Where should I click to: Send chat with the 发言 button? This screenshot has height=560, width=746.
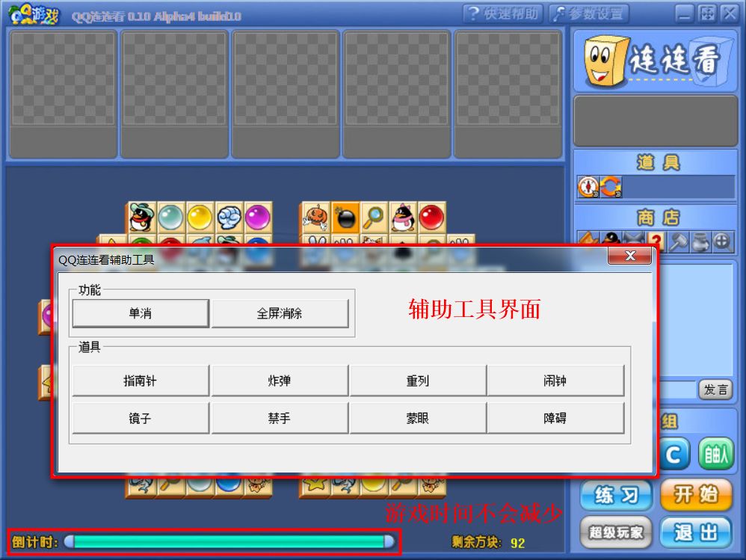715,390
